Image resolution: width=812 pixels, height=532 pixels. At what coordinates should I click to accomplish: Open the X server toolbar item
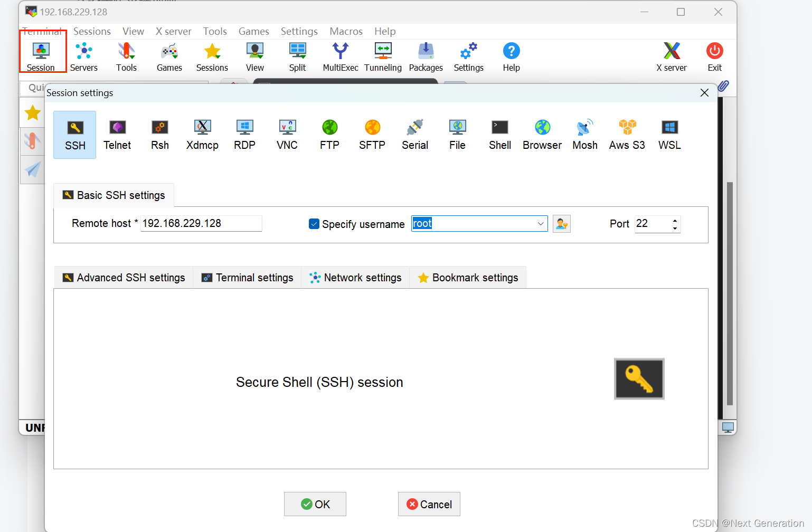click(x=671, y=56)
